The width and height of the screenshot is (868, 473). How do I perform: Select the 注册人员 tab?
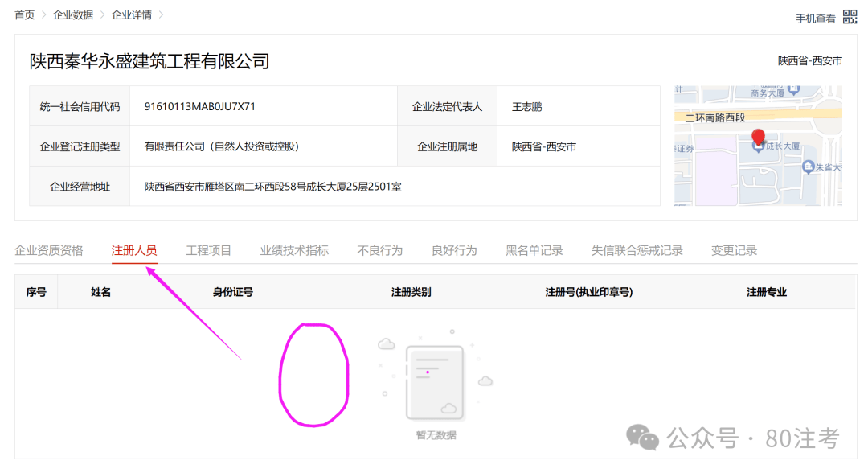tap(134, 250)
